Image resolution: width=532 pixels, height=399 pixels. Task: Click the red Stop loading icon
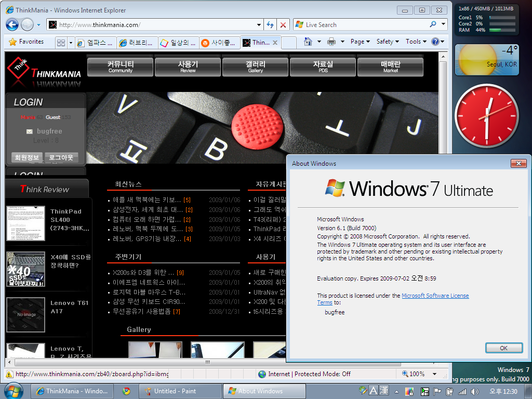click(283, 25)
